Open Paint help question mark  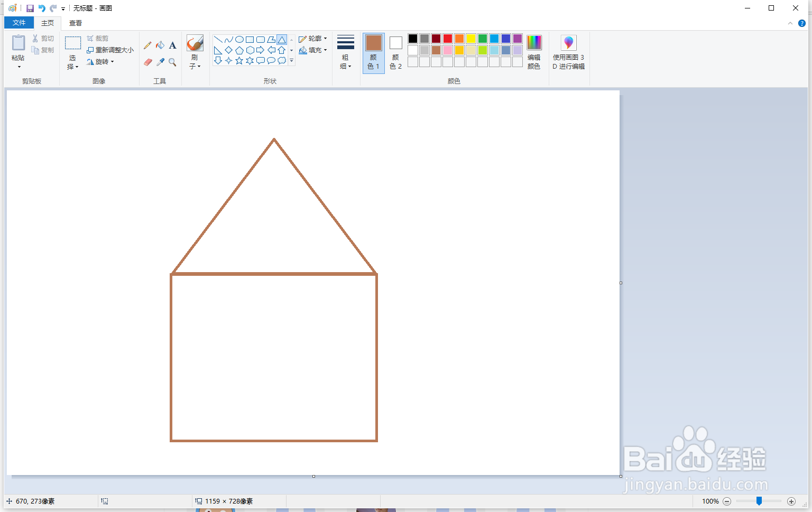pos(801,23)
